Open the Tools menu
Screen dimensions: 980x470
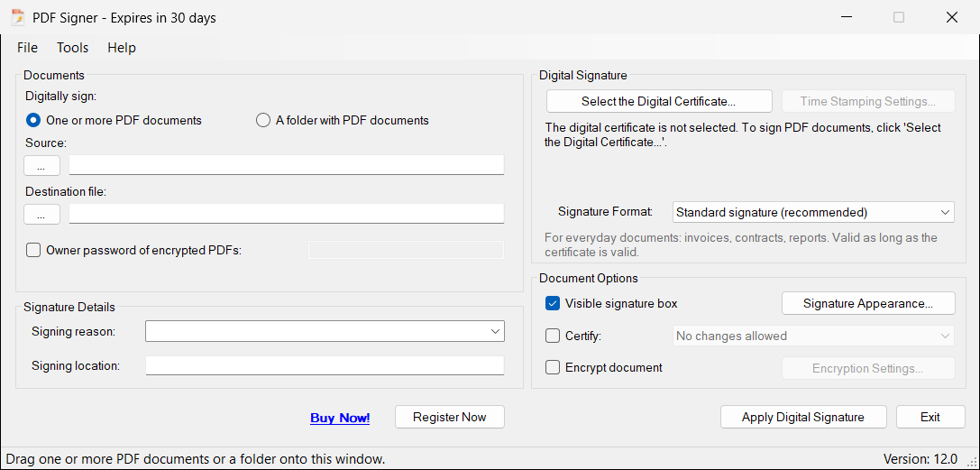click(72, 48)
